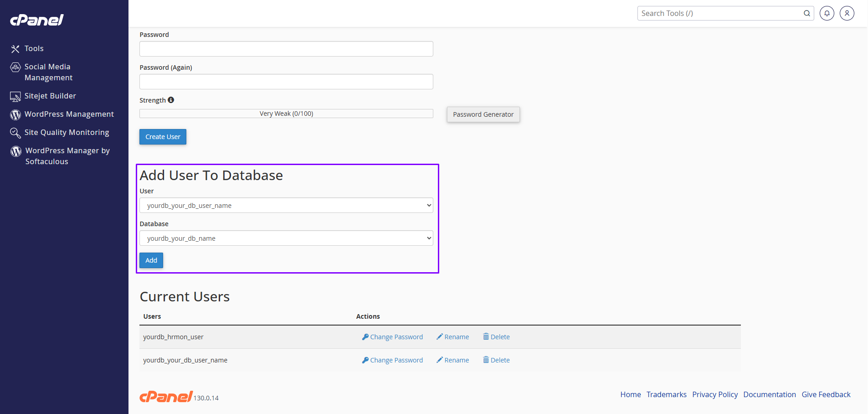Image resolution: width=868 pixels, height=414 pixels.
Task: Focus the Password (Again) input field
Action: 286,82
